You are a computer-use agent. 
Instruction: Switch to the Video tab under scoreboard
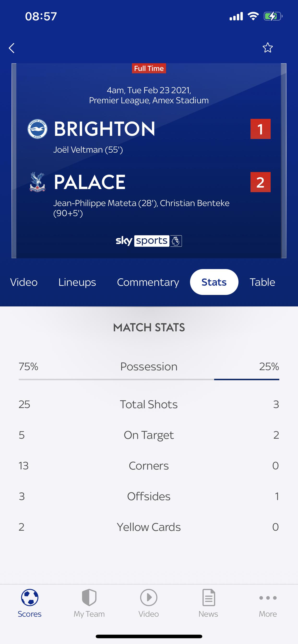point(24,282)
